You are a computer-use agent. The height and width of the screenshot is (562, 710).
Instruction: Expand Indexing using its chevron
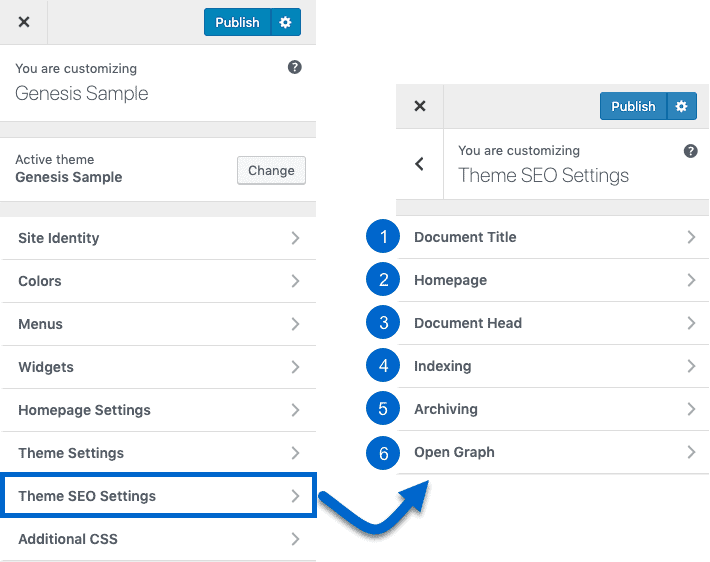[691, 366]
